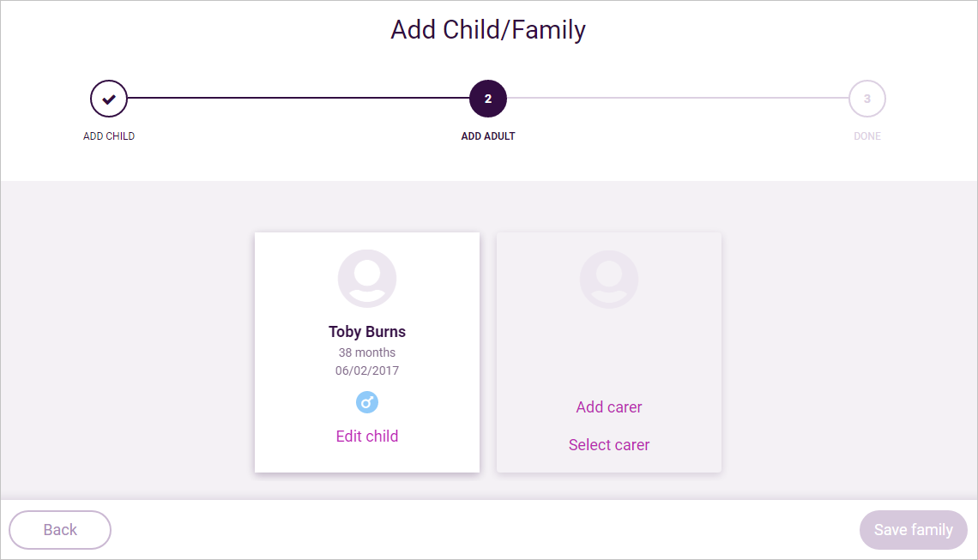Click birth date 06/02/2017
The height and width of the screenshot is (560, 978).
click(x=367, y=370)
